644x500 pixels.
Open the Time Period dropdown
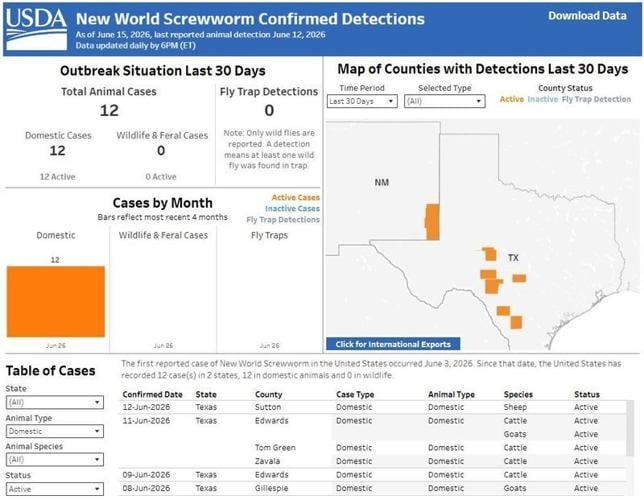362,101
